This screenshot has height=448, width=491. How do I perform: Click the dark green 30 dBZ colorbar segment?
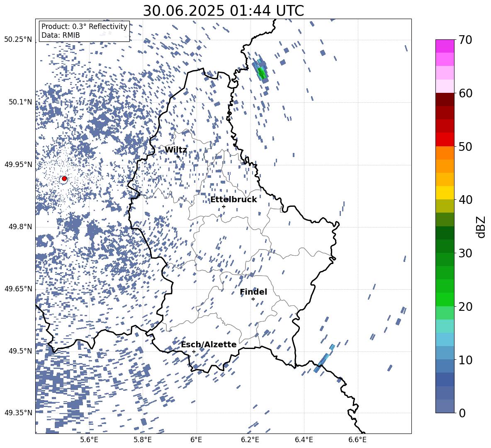(445, 246)
